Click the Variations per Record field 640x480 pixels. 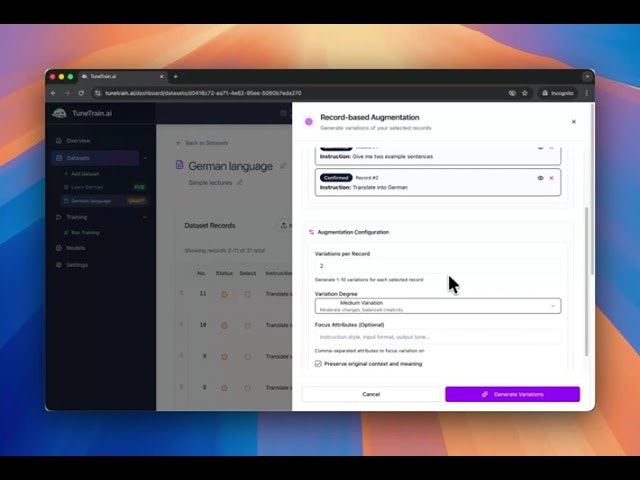(x=437, y=267)
